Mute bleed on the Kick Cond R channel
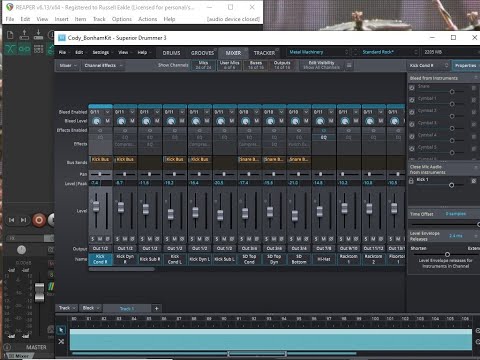The image size is (480, 360). click(x=108, y=121)
